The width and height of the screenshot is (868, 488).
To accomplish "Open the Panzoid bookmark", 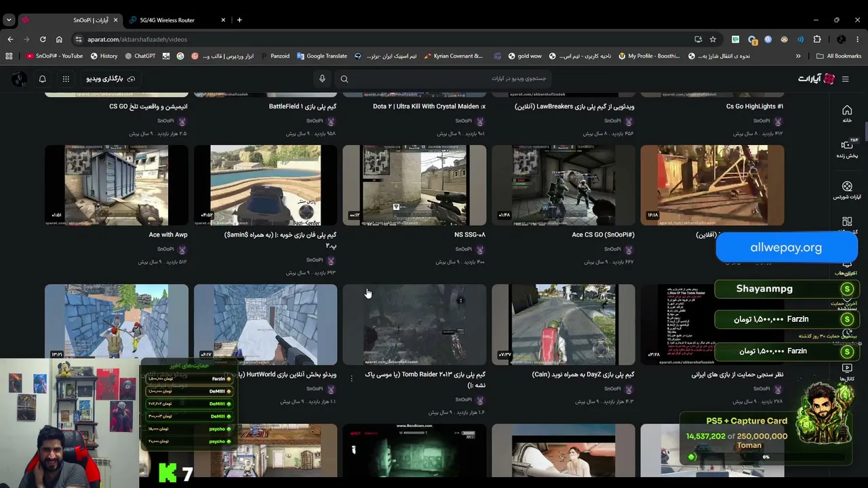I will coord(275,56).
